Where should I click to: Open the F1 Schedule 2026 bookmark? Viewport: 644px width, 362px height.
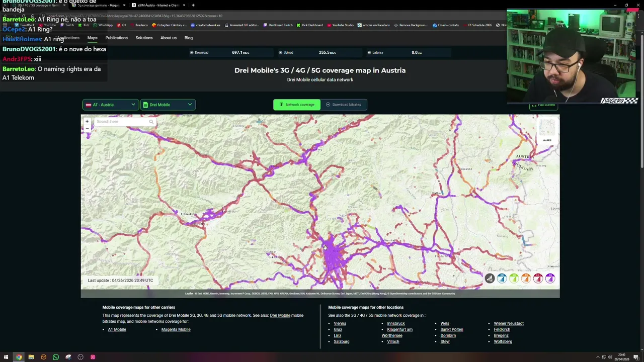tap(477, 25)
